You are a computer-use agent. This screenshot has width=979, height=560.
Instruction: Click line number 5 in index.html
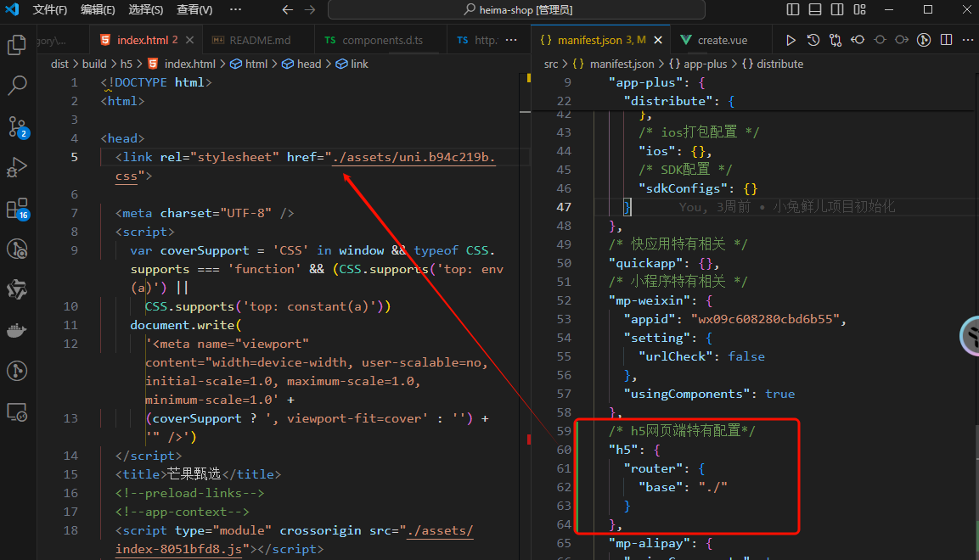tap(75, 157)
